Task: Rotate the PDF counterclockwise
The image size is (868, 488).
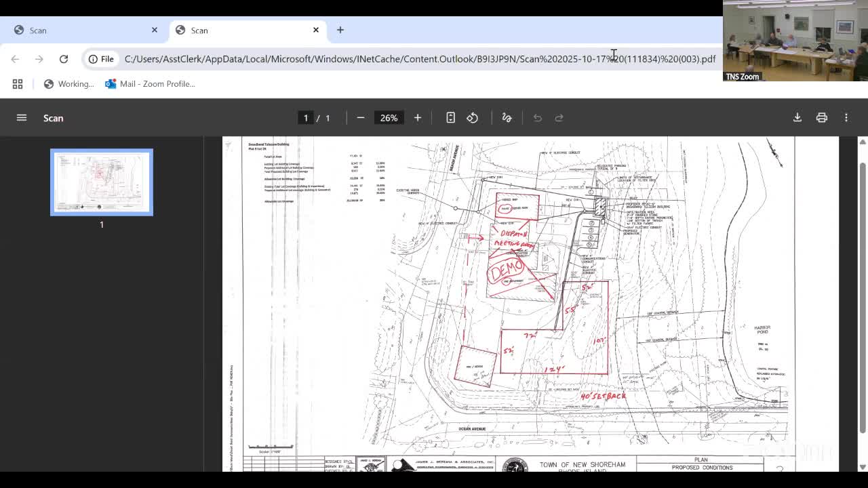Action: tap(473, 118)
